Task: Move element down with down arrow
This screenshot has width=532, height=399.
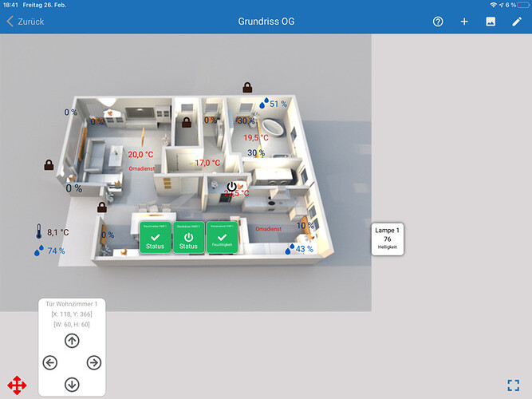Action: pos(72,385)
